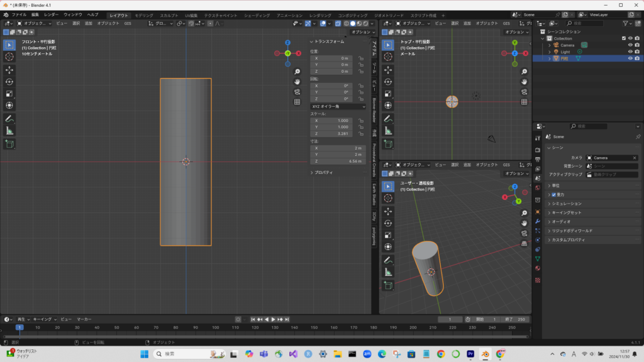Viewport: 644px width, 362px height.
Task: Select the 3D Cursor tool in front viewport
Action: click(x=9, y=57)
